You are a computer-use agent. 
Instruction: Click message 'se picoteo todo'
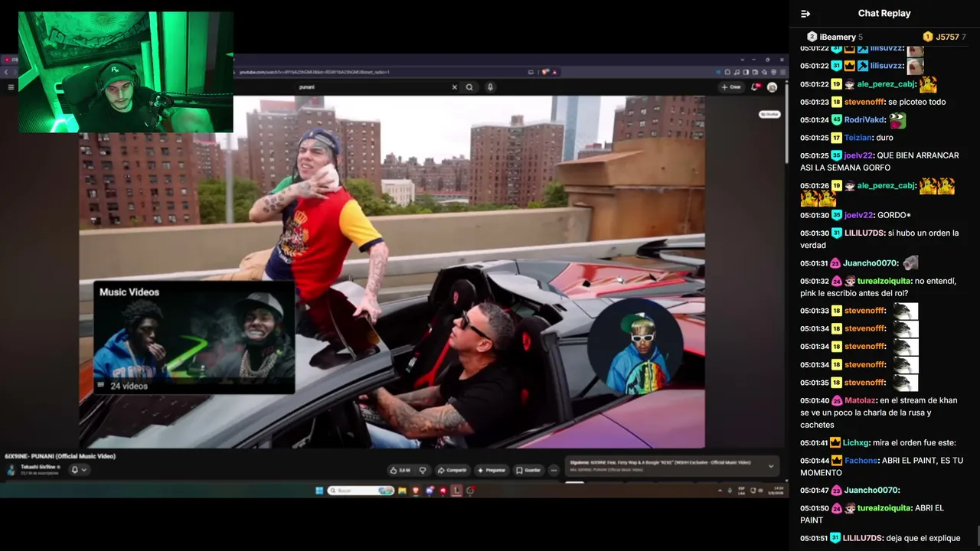click(x=917, y=102)
